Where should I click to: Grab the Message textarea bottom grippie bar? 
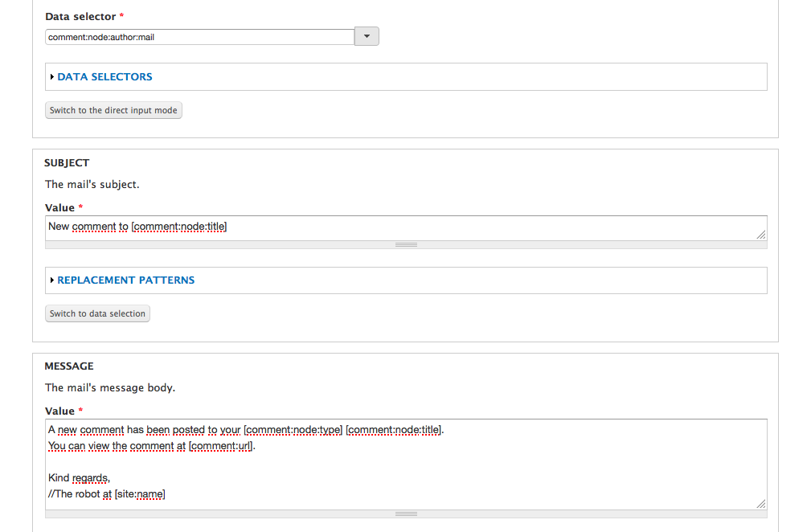pyautogui.click(x=406, y=514)
